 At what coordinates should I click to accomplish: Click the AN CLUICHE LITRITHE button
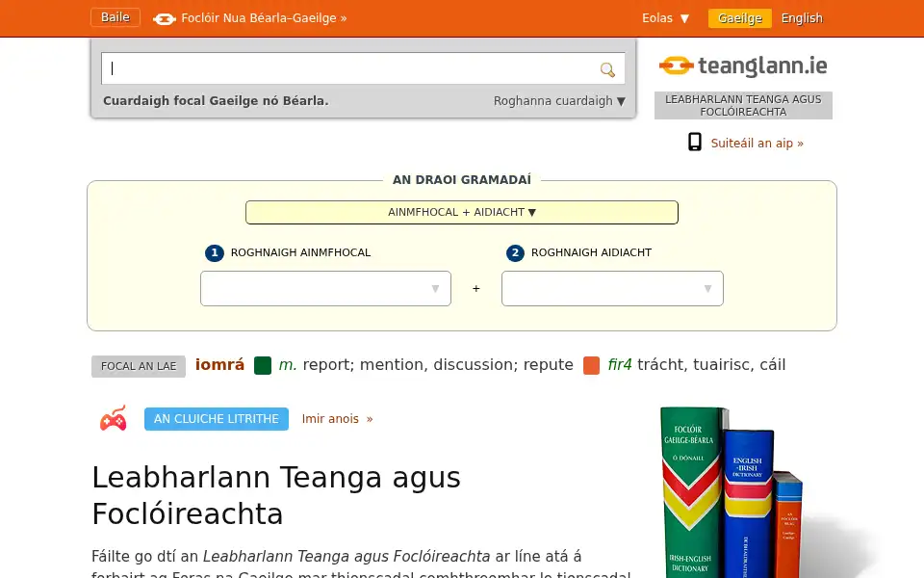click(x=217, y=419)
